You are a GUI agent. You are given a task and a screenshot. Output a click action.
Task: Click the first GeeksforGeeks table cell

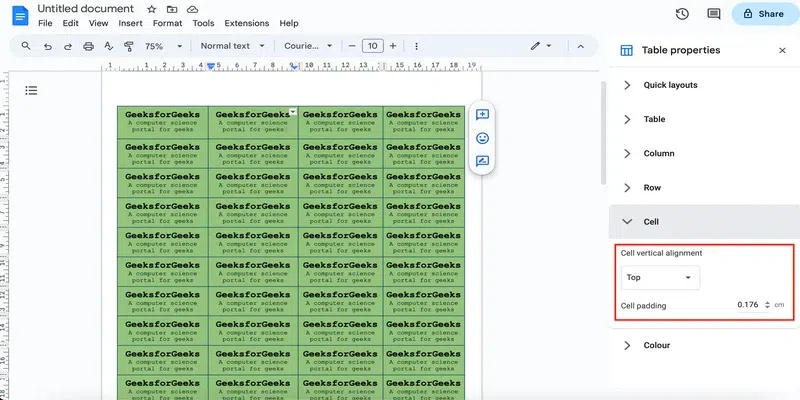click(x=163, y=122)
